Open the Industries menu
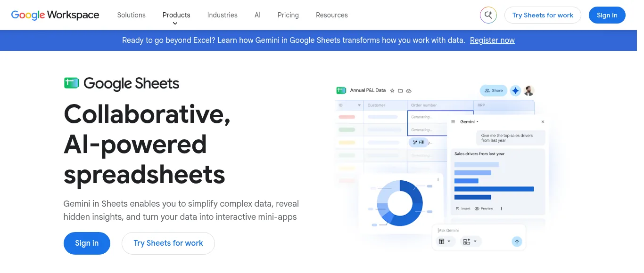This screenshot has width=644, height=273. click(x=222, y=15)
